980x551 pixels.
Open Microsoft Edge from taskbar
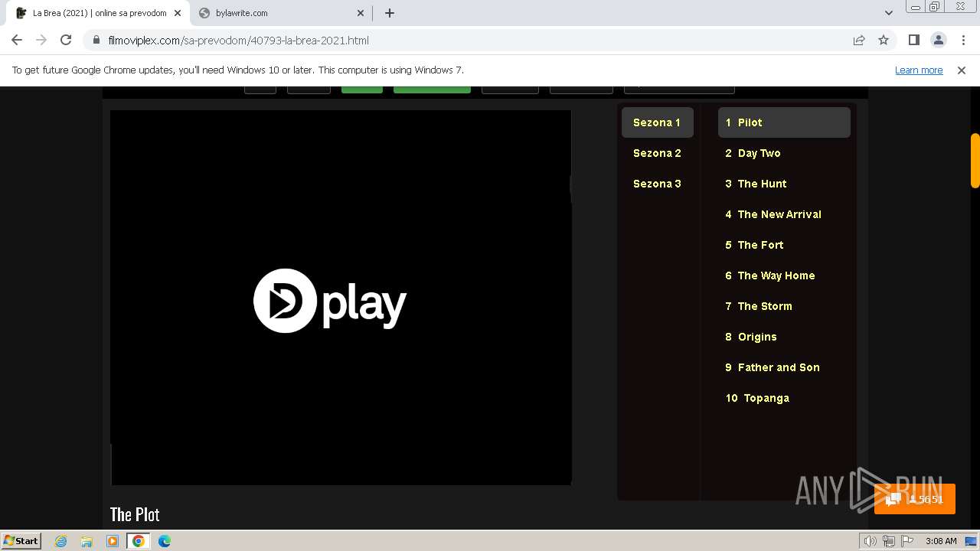coord(165,541)
